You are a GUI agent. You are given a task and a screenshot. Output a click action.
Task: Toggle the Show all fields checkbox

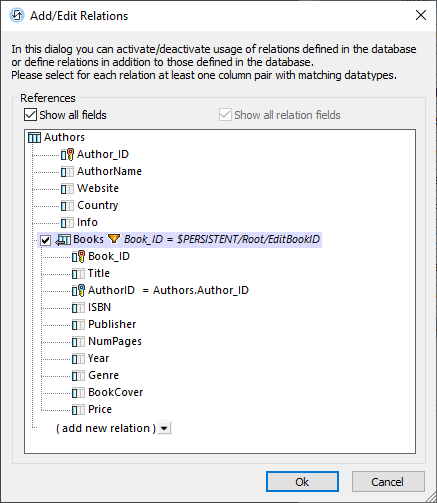30,115
